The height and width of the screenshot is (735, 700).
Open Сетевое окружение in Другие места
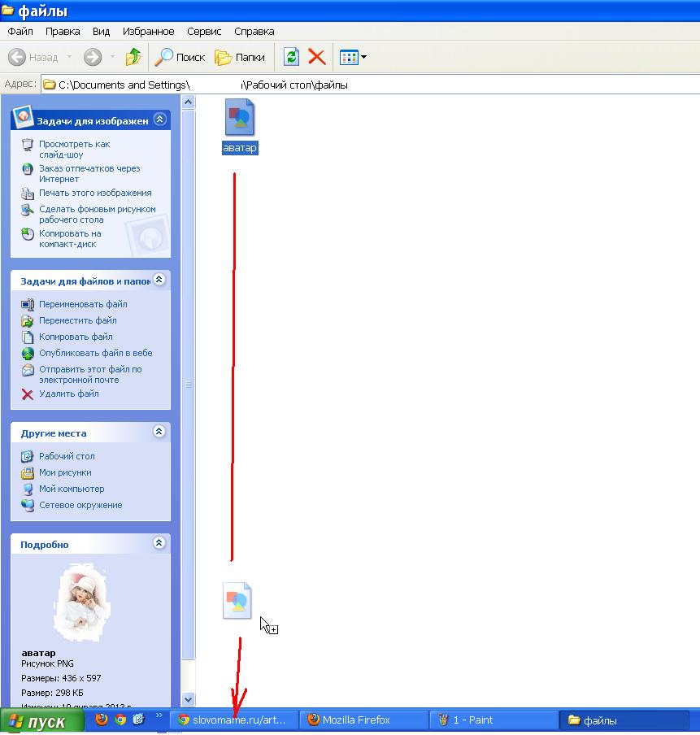(x=80, y=506)
